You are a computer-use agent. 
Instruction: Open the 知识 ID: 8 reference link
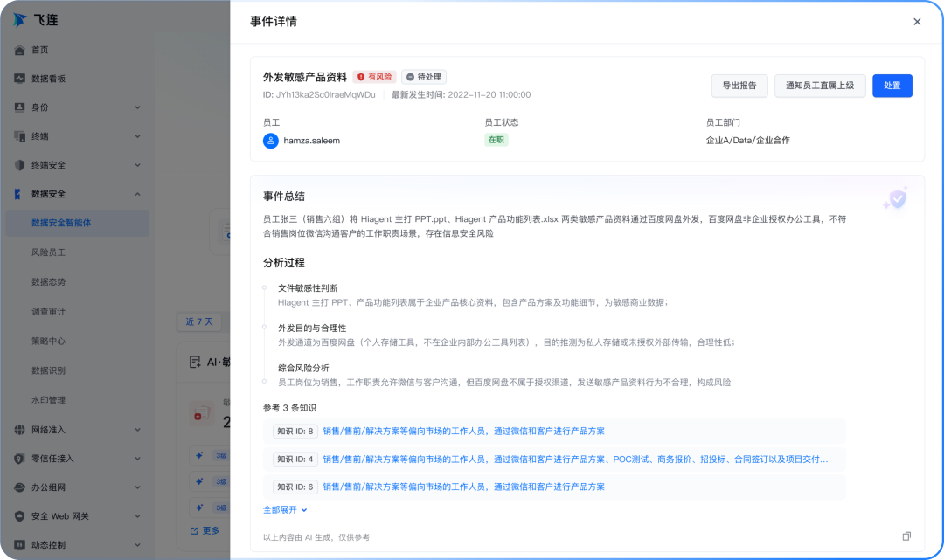coord(463,432)
